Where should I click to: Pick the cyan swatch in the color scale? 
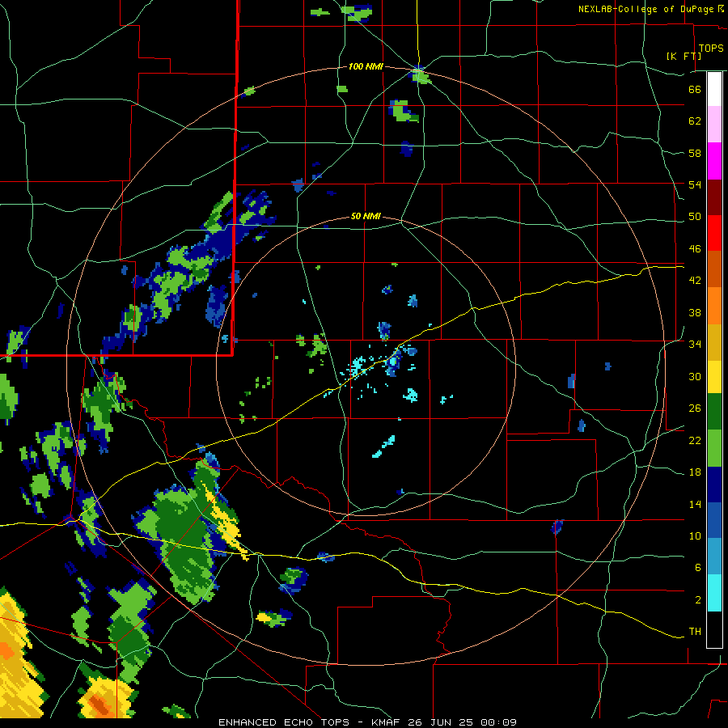coord(714,593)
